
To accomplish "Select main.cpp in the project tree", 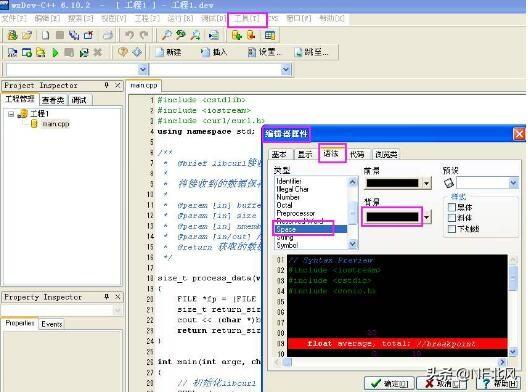I will (56, 124).
